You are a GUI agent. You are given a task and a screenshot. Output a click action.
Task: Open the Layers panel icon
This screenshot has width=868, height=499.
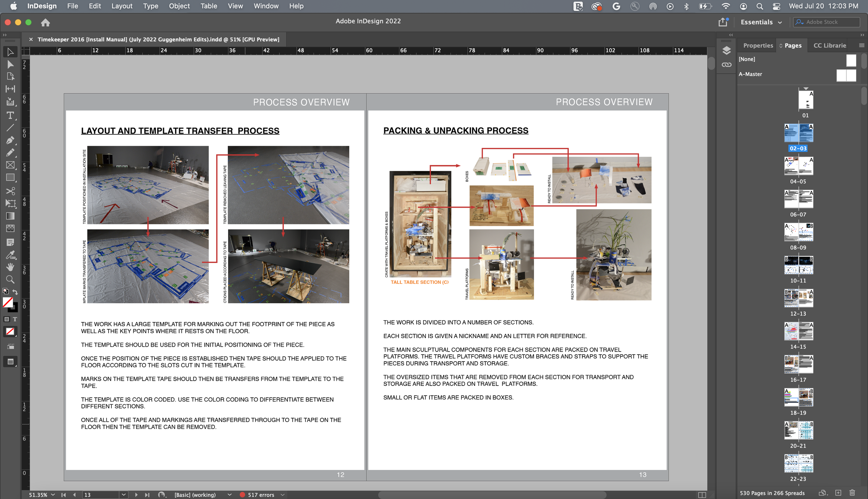[x=726, y=51]
